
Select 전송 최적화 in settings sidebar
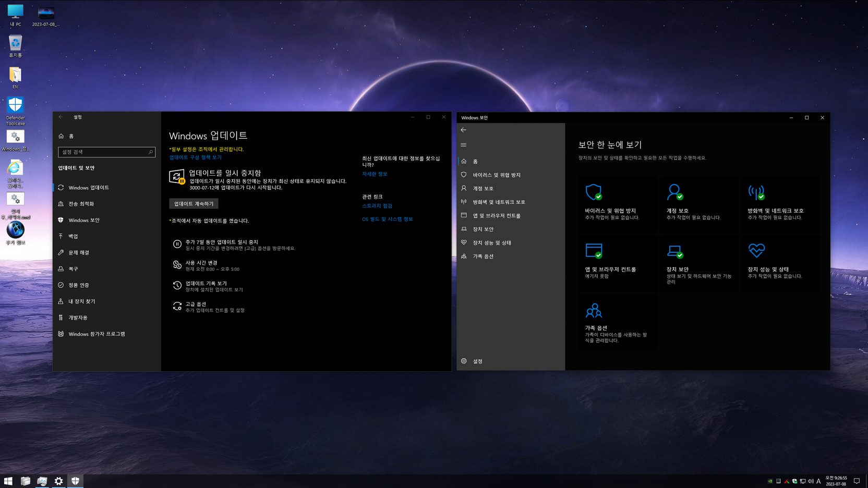(x=107, y=204)
